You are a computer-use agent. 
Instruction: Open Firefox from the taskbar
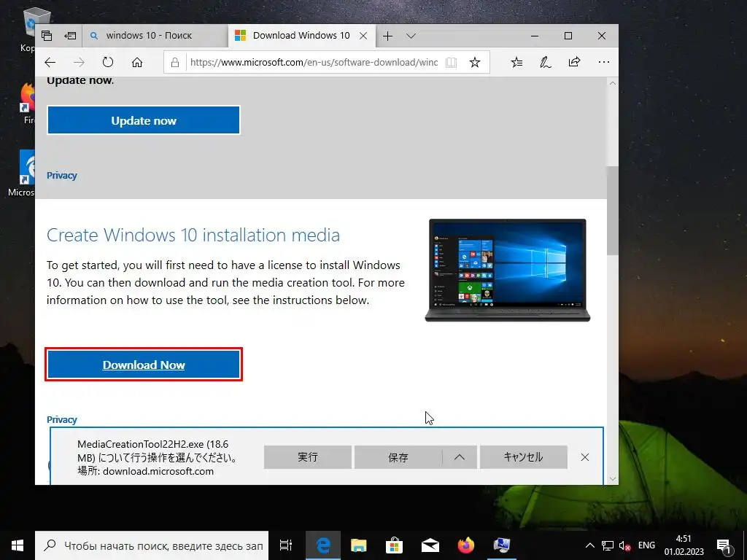466,545
